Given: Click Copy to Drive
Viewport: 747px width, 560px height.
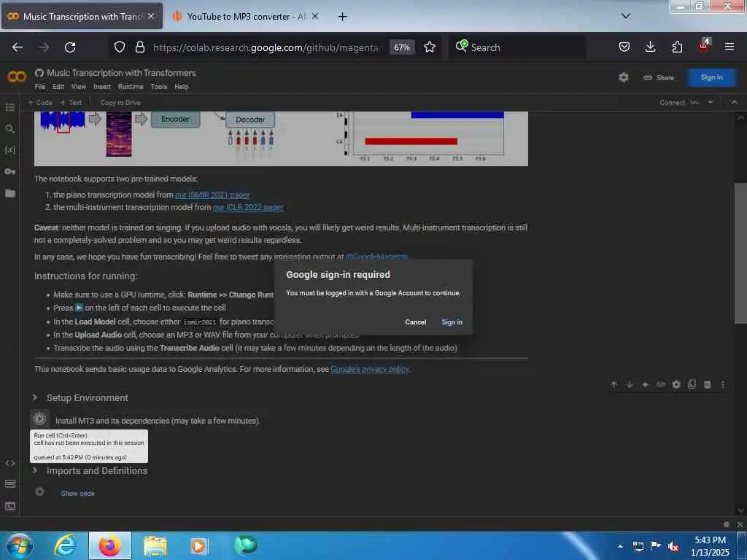Looking at the screenshot, I should pos(120,102).
